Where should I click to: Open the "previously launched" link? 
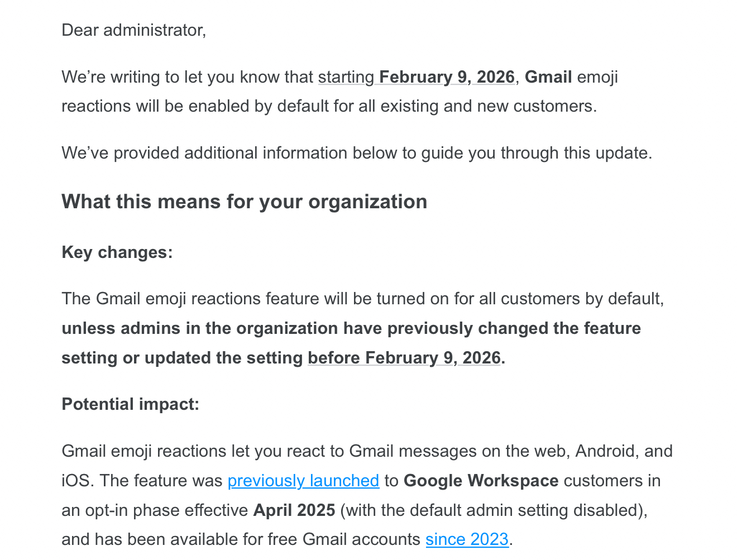(303, 481)
